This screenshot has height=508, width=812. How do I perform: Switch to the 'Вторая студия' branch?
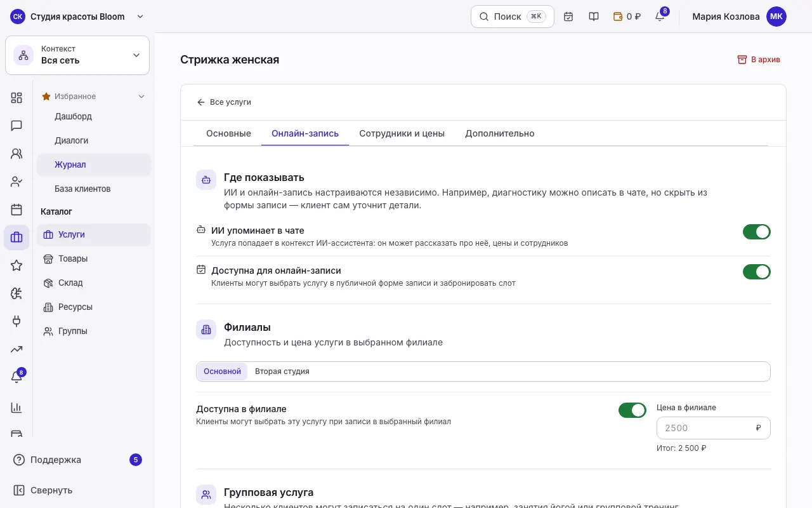pyautogui.click(x=282, y=371)
